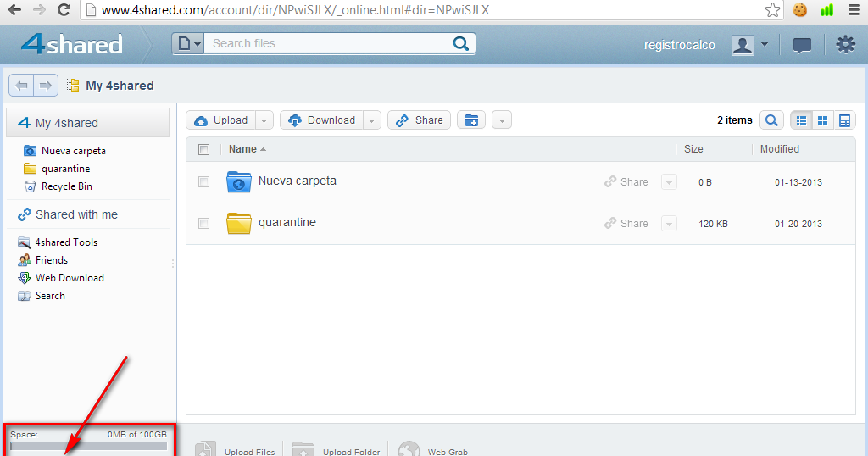Share the Nueva carpeta folder

click(626, 182)
